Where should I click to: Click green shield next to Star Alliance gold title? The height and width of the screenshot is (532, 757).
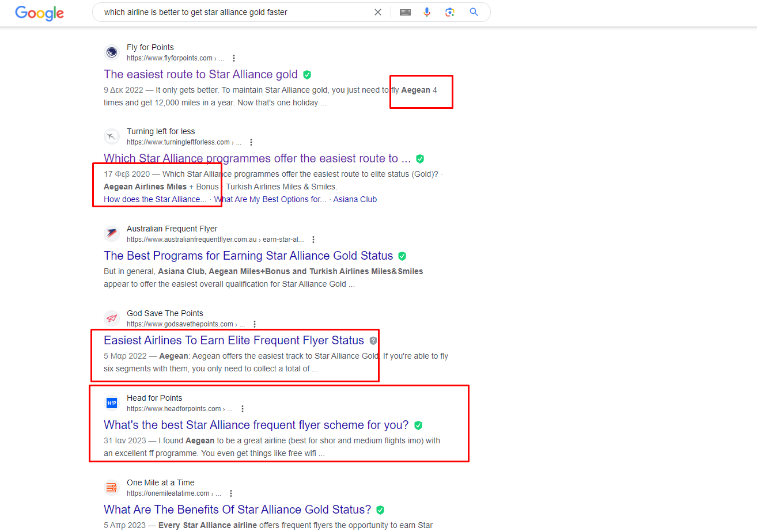point(307,75)
